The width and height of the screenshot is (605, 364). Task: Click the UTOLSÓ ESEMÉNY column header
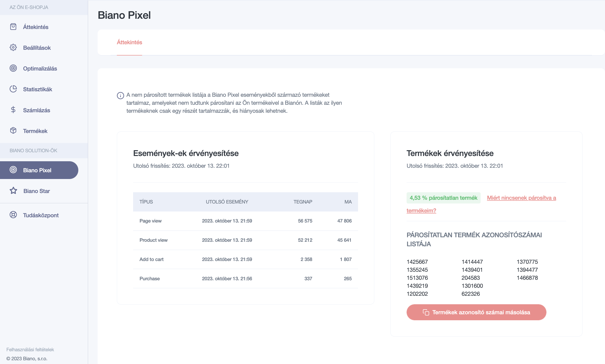click(227, 202)
